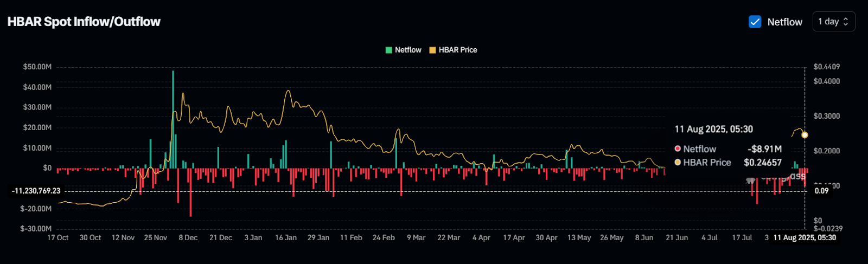Uncheck the Netflow checkbox
This screenshot has width=868, height=264.
pyautogui.click(x=755, y=22)
